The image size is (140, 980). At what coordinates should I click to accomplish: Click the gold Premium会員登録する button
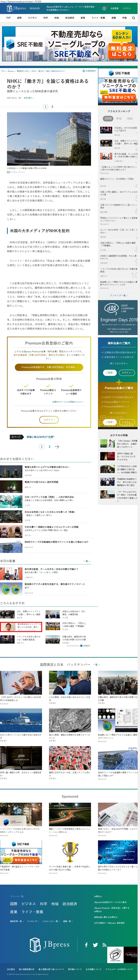[49, 367]
